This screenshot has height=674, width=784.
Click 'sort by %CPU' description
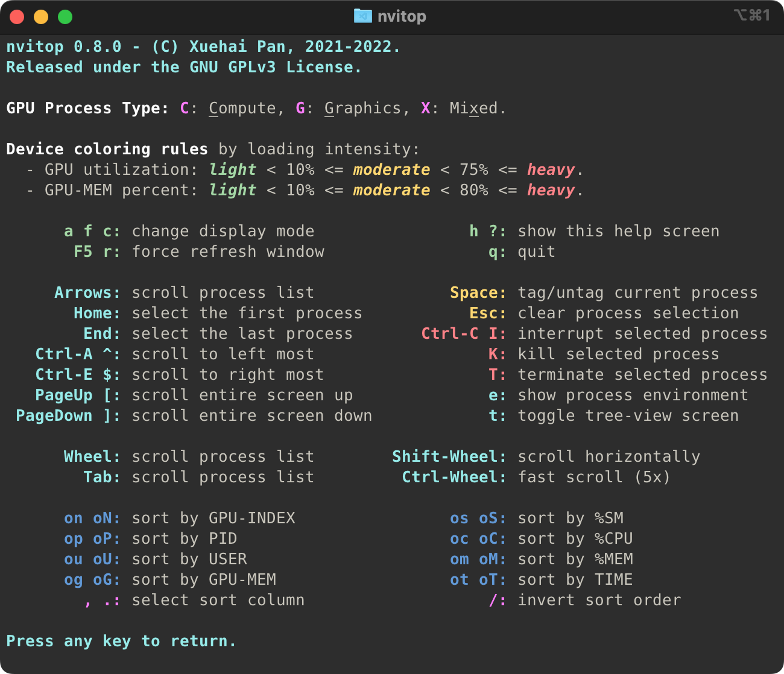click(575, 538)
